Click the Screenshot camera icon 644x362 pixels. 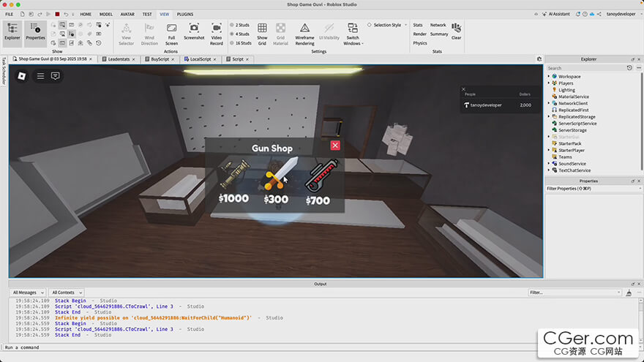pos(194,29)
